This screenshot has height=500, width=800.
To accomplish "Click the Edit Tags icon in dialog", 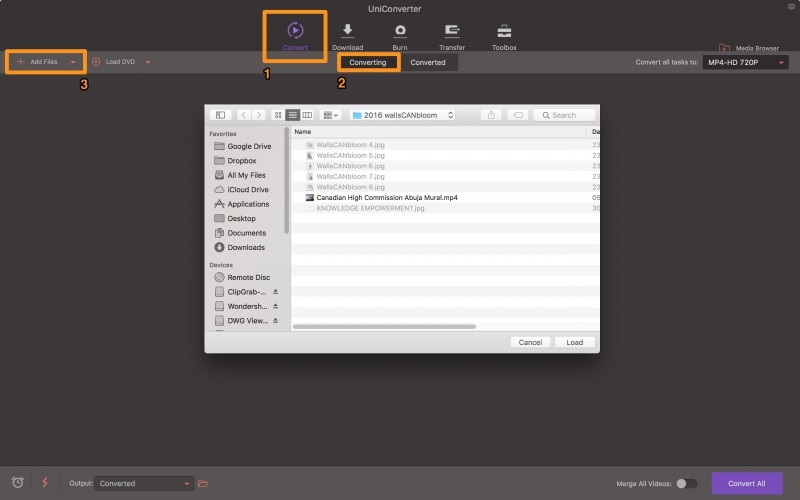I will [517, 115].
